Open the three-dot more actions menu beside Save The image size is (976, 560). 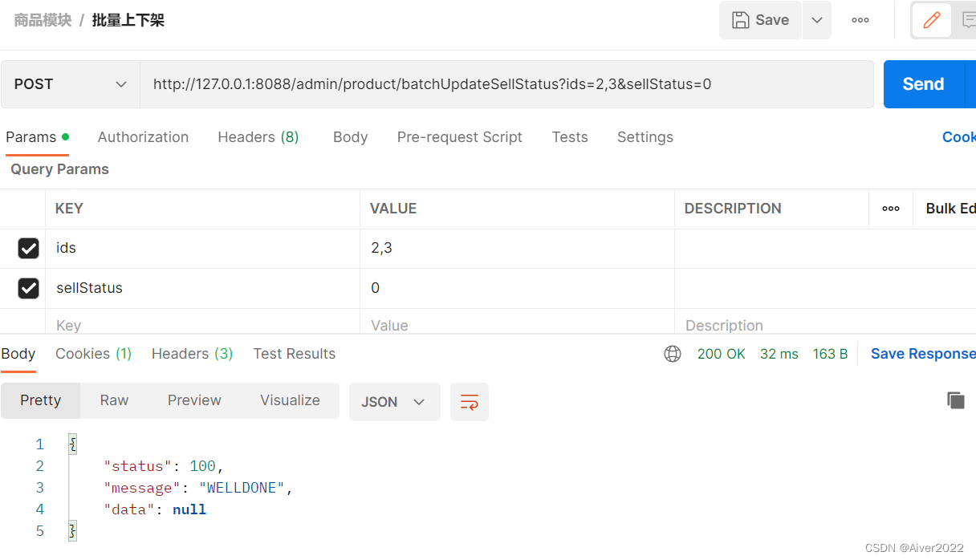860,20
